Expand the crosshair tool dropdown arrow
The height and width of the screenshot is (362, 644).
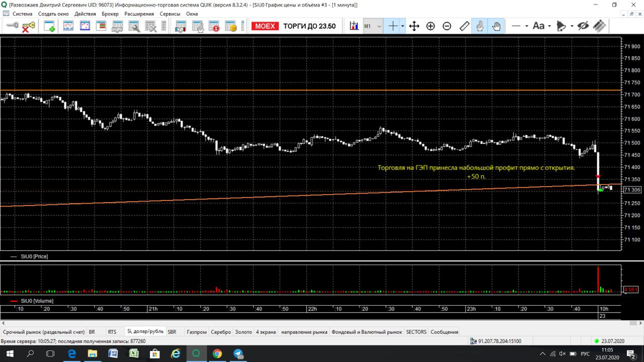[402, 26]
